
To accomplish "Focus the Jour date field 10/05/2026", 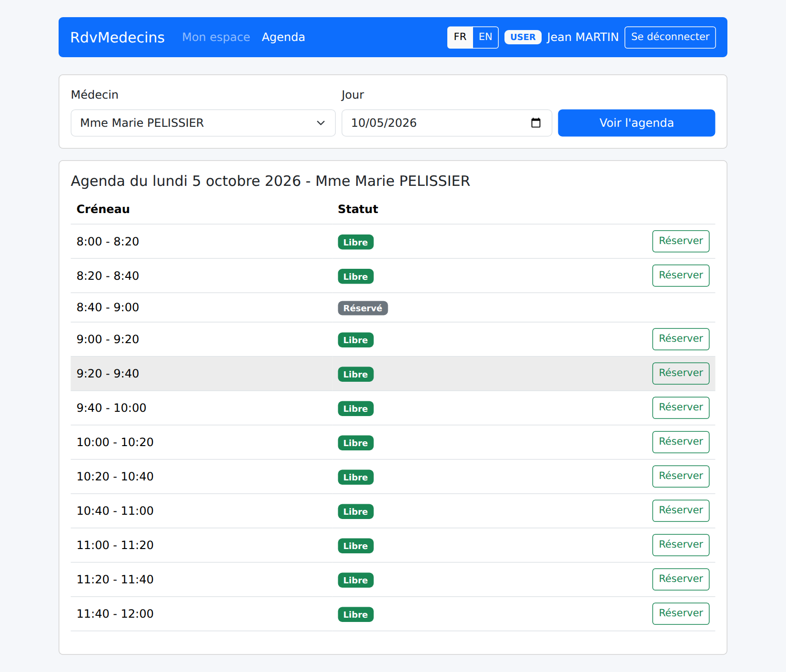I will (x=446, y=123).
